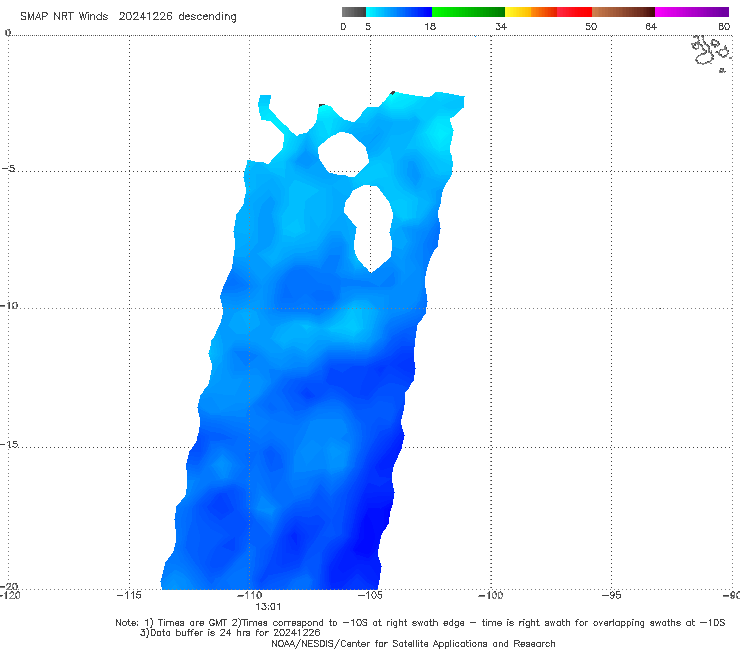The width and height of the screenshot is (740, 650).
Task: Click the green segment of the wind color bar
Action: coord(468,12)
